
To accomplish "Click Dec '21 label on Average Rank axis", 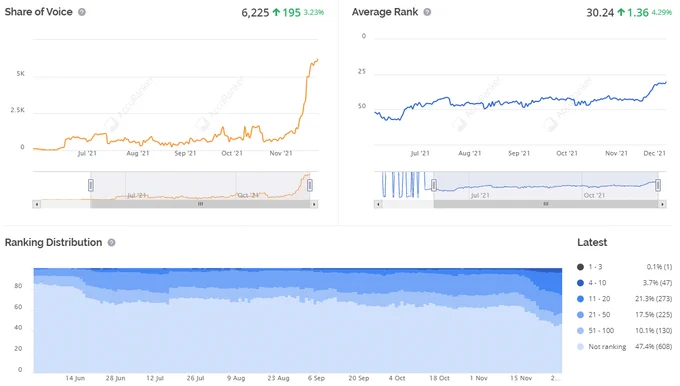I will tap(654, 153).
